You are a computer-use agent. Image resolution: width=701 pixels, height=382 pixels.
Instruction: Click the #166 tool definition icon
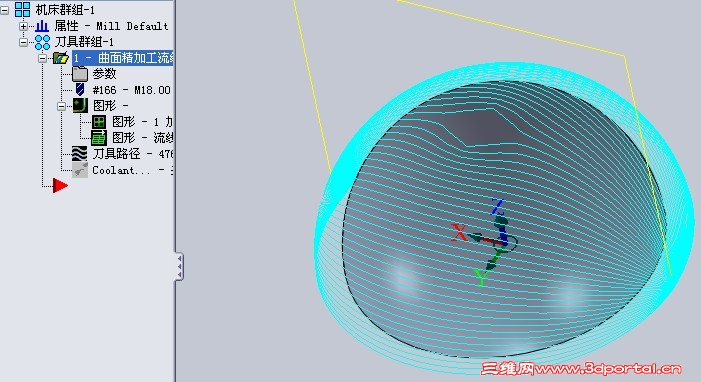[x=80, y=90]
